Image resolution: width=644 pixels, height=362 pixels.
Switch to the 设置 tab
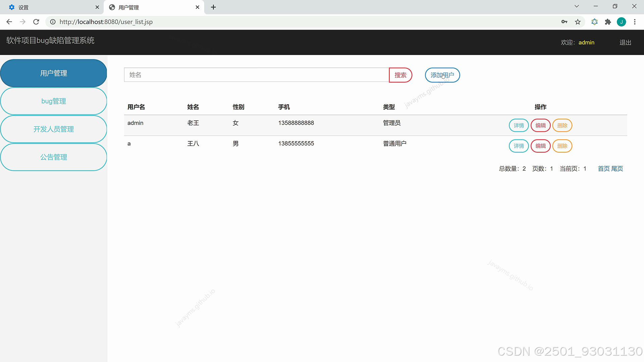click(52, 7)
